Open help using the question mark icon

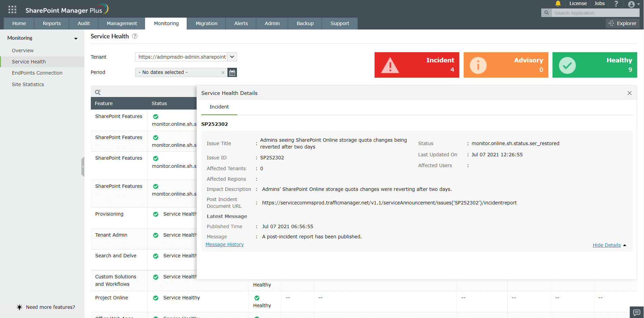point(616,4)
